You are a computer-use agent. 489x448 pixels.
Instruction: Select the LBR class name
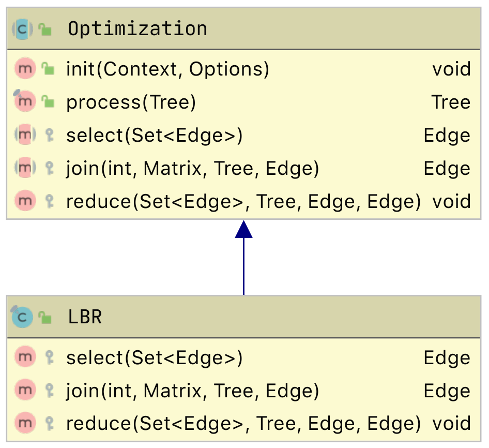85,317
